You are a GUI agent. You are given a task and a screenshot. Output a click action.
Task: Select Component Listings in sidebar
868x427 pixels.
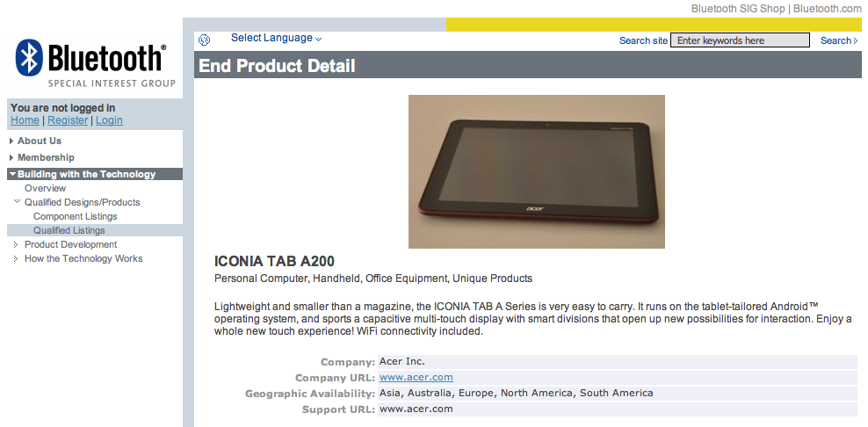tap(76, 216)
